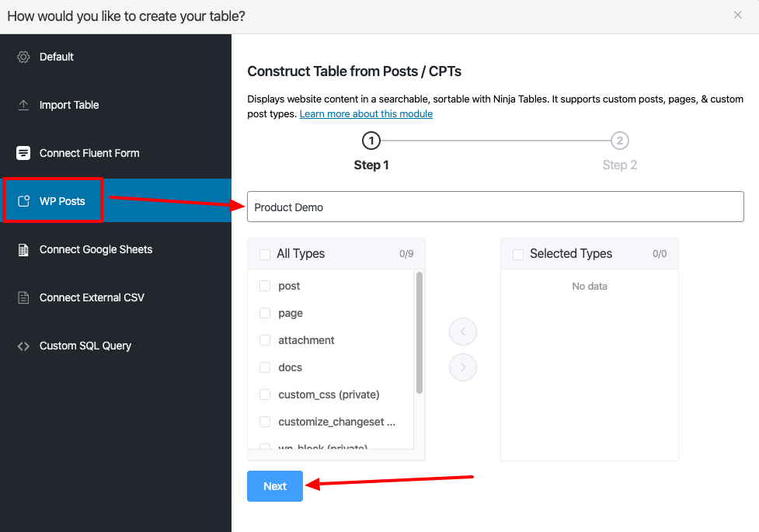Click the left-arrow transfer button
The width and height of the screenshot is (759, 532).
463,332
